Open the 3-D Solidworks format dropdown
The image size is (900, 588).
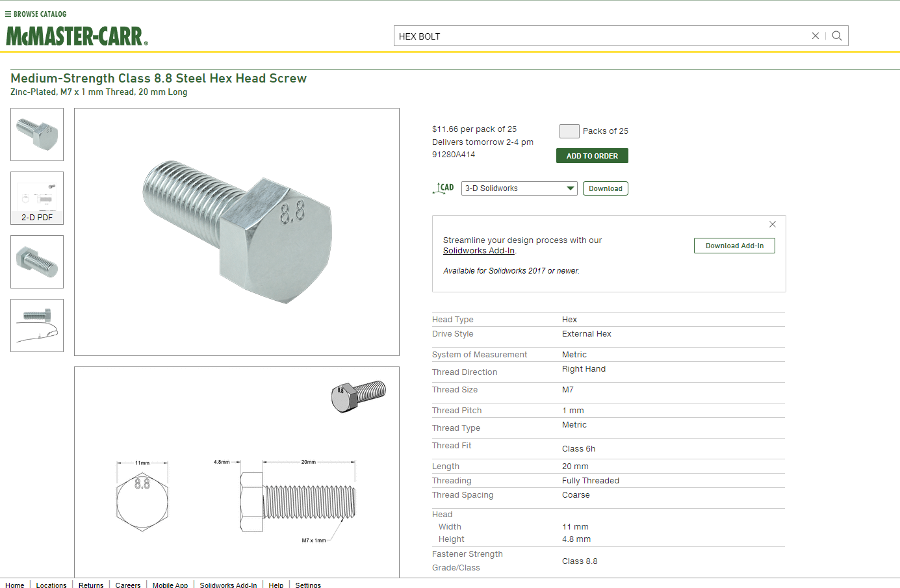tap(519, 188)
